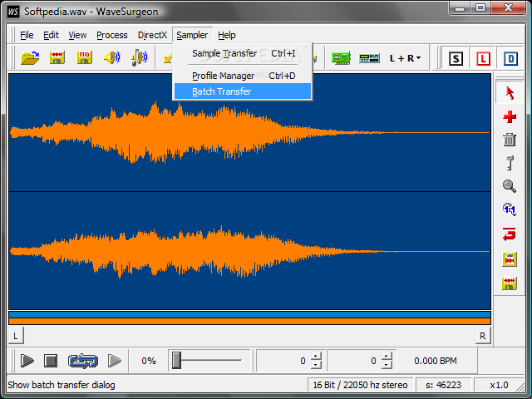Click the second numeric input field
Viewport: 532px width, 399px height.
click(x=355, y=360)
